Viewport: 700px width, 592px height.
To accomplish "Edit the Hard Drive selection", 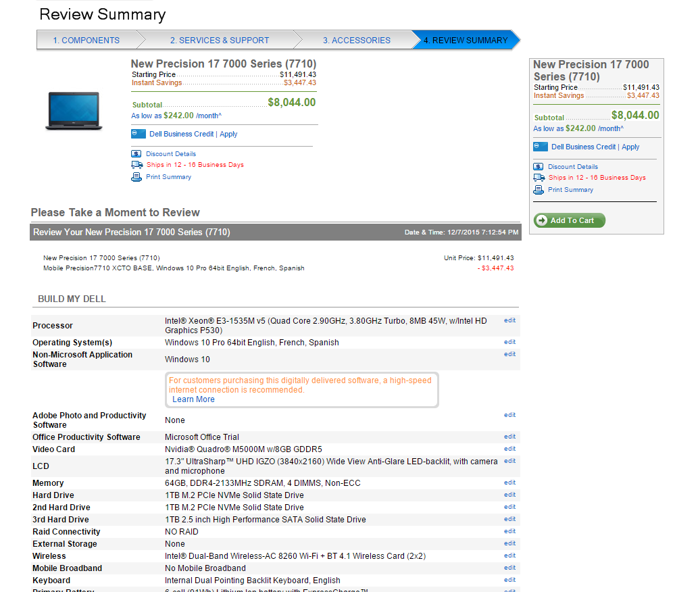I will 510,494.
